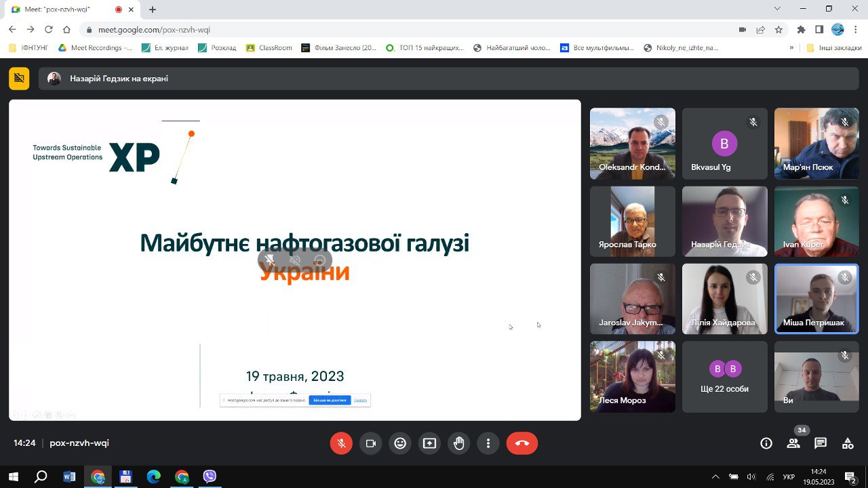Toggle the camera in call controls
Screen dimensions: 868x488
click(371, 443)
